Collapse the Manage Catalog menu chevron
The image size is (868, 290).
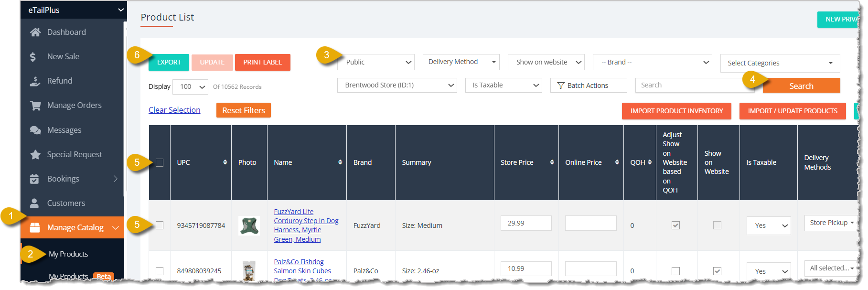click(x=115, y=228)
